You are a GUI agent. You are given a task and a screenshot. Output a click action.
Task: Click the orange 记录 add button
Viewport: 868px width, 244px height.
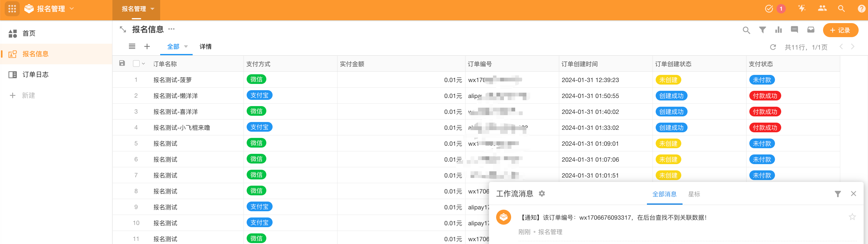pyautogui.click(x=841, y=30)
